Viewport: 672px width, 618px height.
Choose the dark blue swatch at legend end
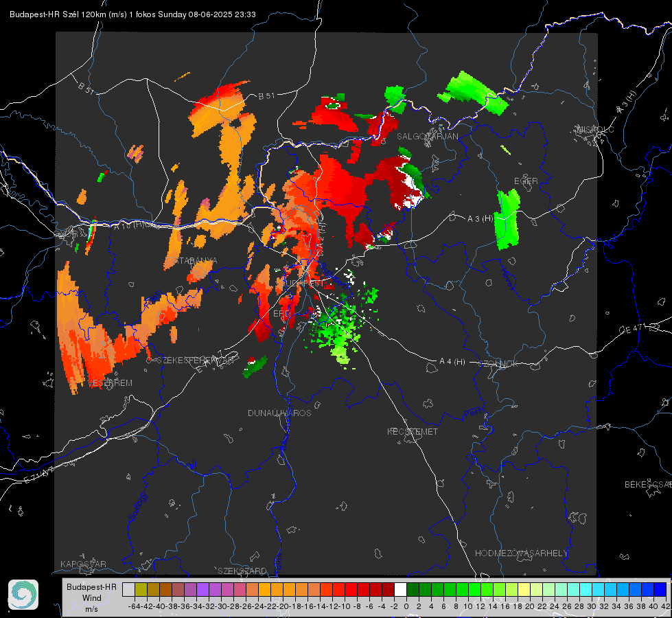[x=660, y=590]
